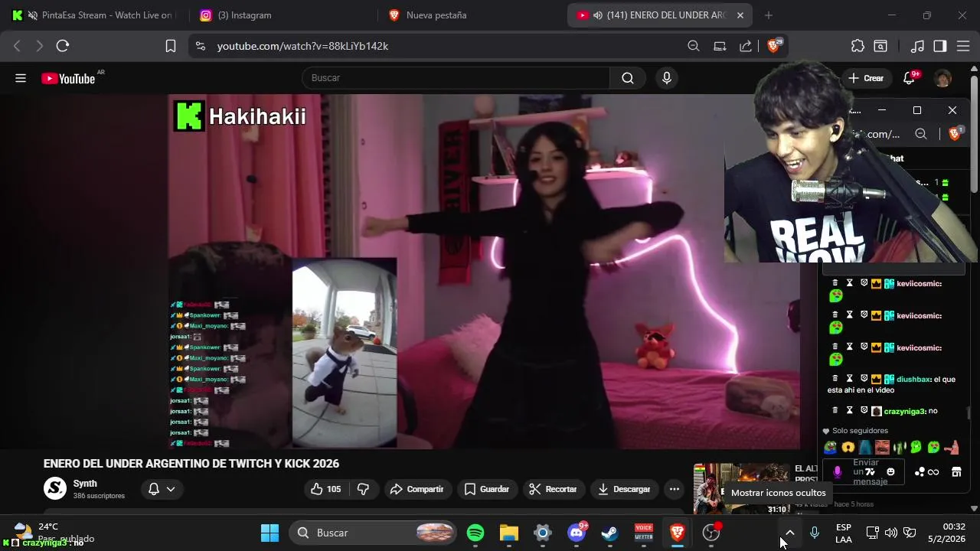
Task: Open Spotify from the taskbar
Action: 475,533
